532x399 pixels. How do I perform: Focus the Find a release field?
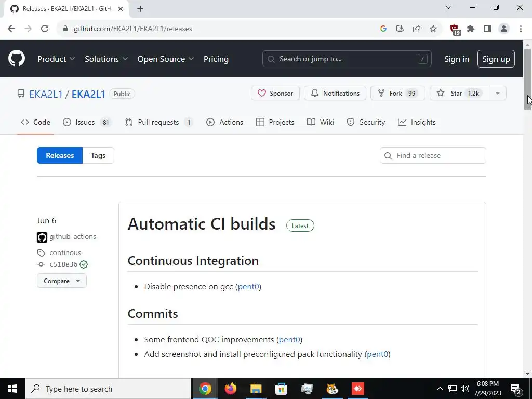click(x=433, y=155)
